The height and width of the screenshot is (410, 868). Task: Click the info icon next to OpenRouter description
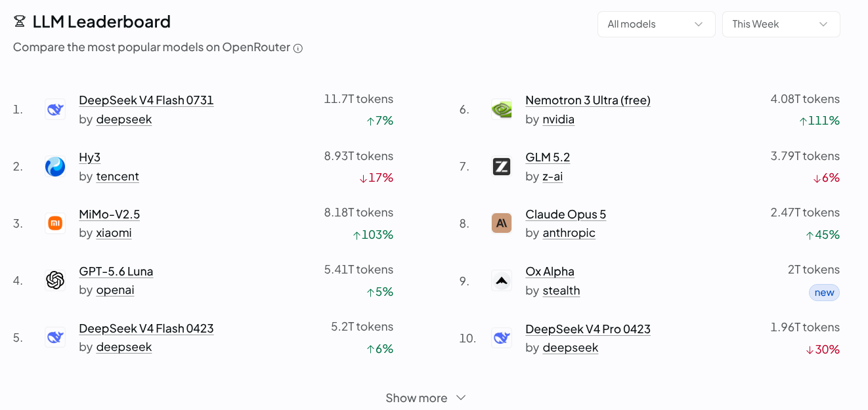click(298, 48)
